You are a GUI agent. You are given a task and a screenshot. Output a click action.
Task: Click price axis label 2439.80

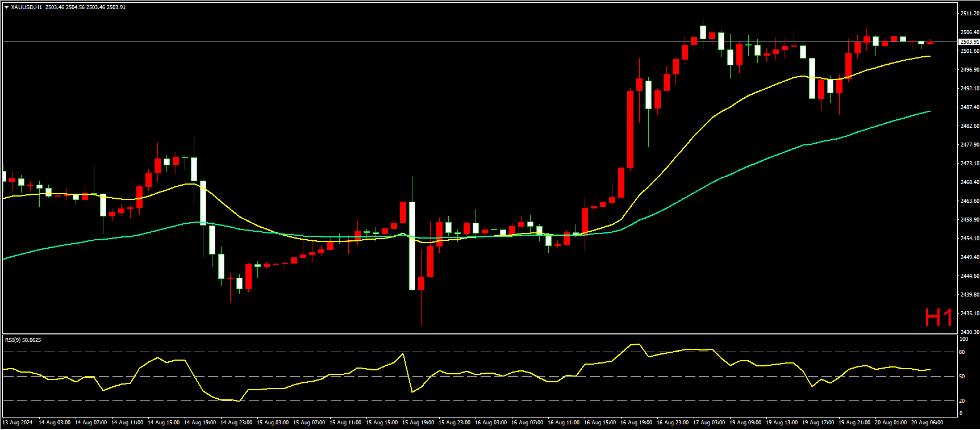970,295
